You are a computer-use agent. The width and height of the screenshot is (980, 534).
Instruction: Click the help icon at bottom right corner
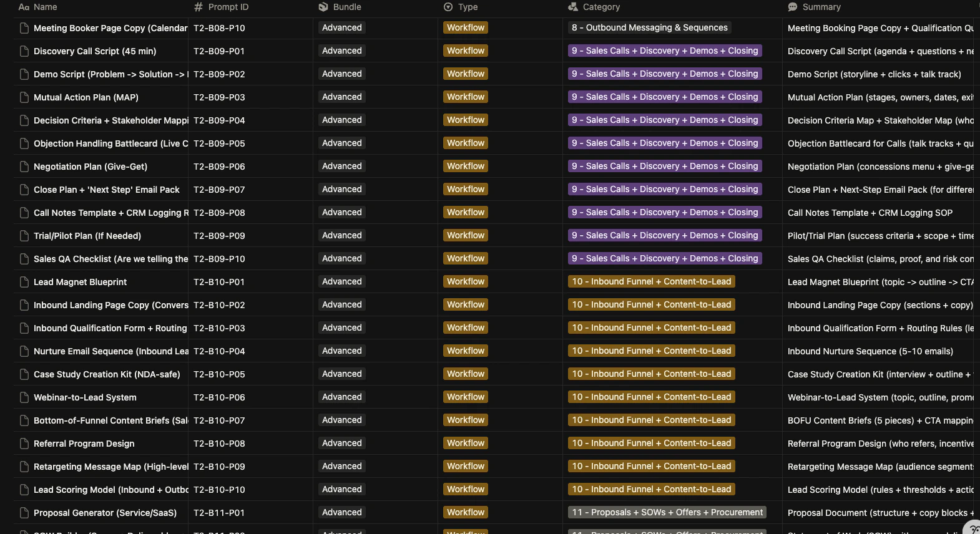pyautogui.click(x=974, y=529)
